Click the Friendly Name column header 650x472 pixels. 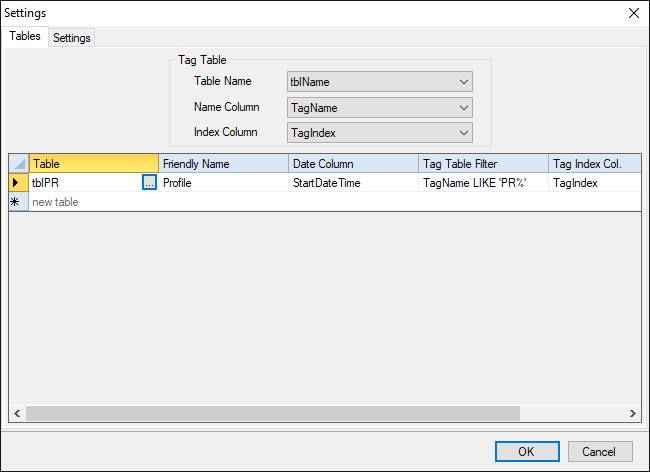click(x=223, y=164)
